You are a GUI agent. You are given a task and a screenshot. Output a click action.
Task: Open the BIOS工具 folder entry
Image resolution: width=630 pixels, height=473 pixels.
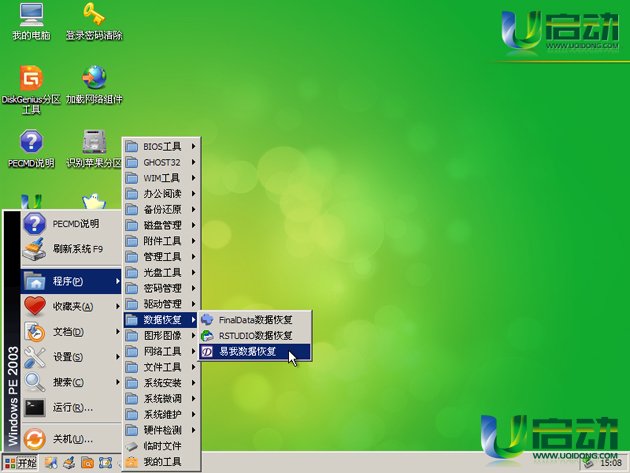tap(161, 146)
